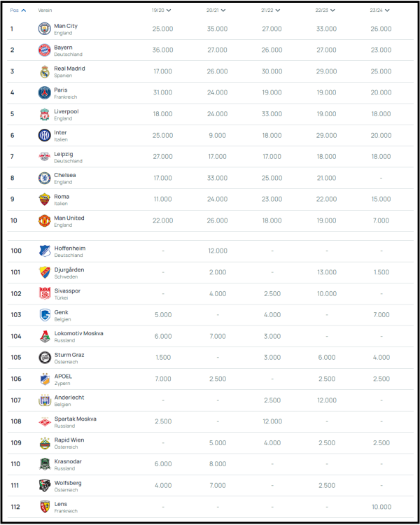Click the Man United crest icon
Viewport: 420px width, 525px height.
click(x=45, y=220)
